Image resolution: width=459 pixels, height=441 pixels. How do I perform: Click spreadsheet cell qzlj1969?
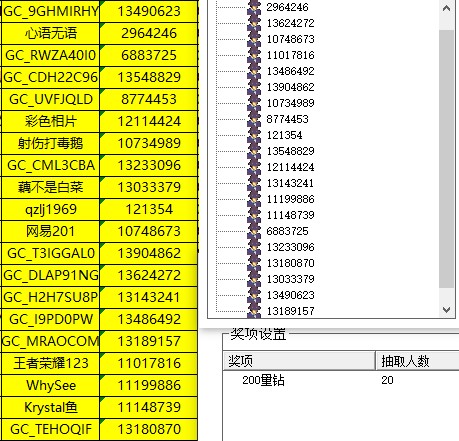tap(50, 209)
